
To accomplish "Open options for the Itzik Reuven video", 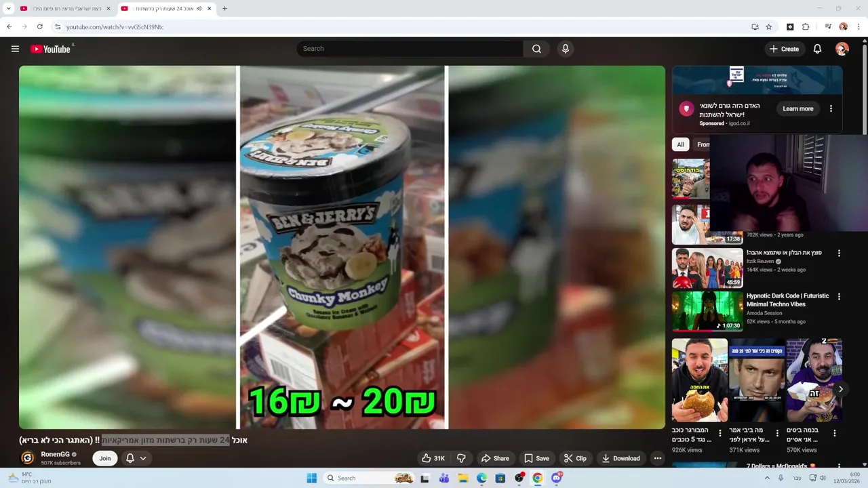I will click(x=839, y=253).
